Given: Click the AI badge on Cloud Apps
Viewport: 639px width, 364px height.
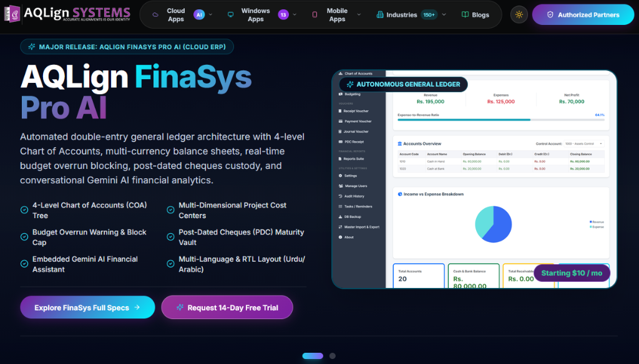Looking at the screenshot, I should (x=199, y=15).
